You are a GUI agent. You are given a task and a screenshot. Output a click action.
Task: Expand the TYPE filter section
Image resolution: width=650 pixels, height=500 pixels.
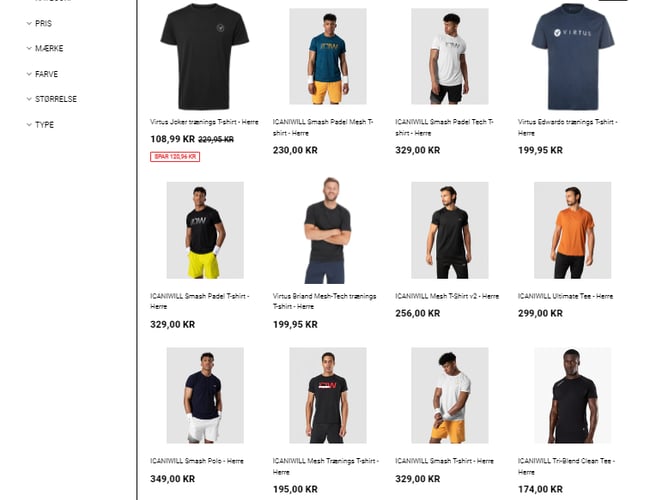pyautogui.click(x=40, y=125)
